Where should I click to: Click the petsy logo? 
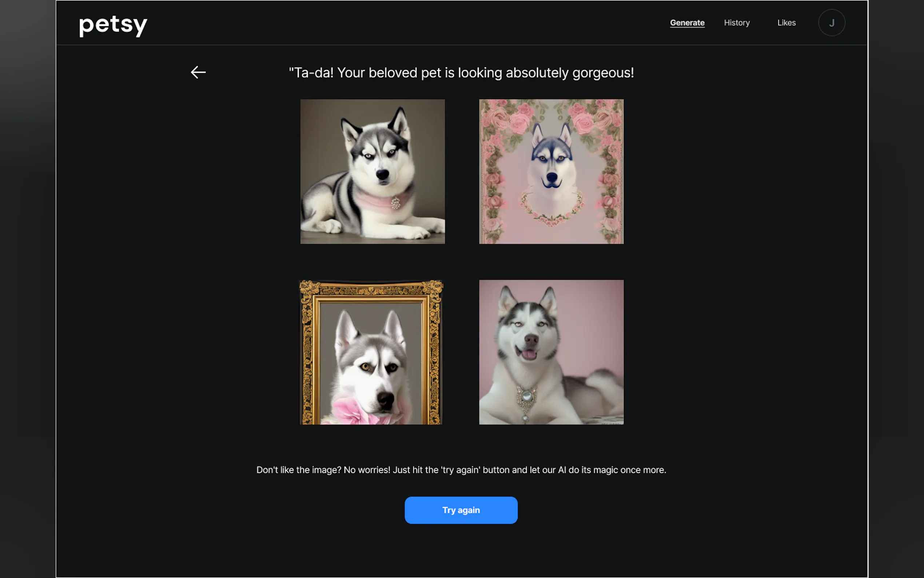[x=113, y=25]
